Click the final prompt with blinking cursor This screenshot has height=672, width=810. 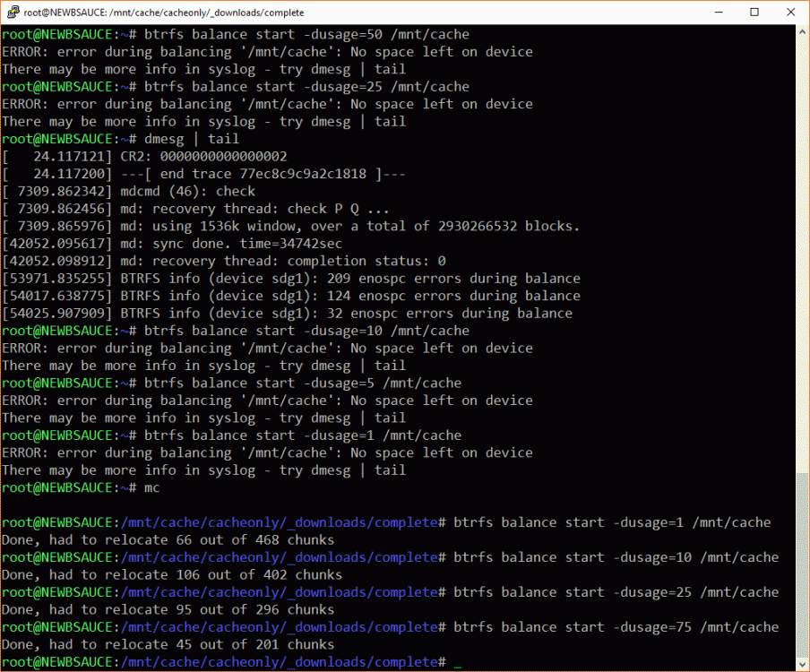pyautogui.click(x=231, y=662)
